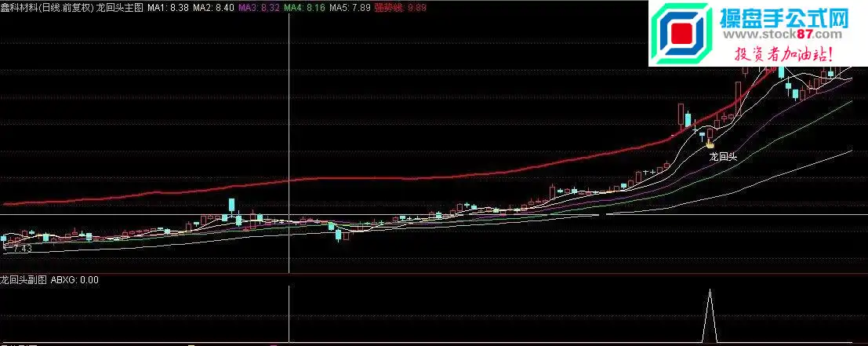Click the ABXG signal spike in sub-chart

(710, 314)
